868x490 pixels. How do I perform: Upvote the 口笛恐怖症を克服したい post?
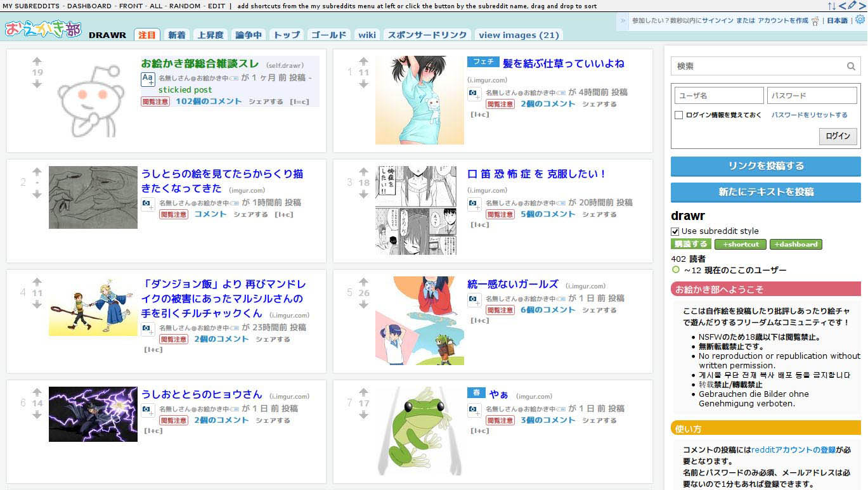(x=363, y=172)
